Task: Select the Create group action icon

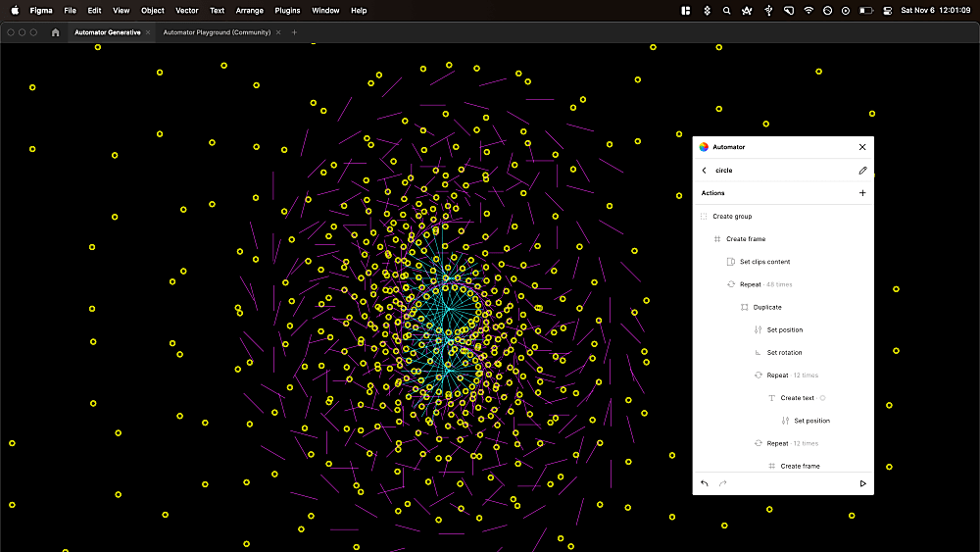Action: pos(704,217)
